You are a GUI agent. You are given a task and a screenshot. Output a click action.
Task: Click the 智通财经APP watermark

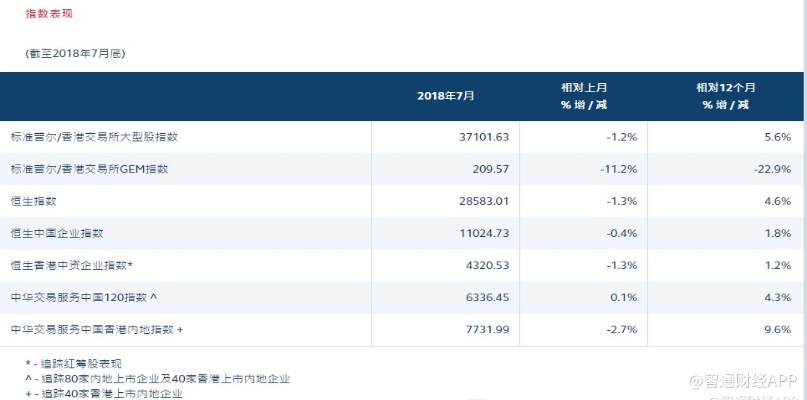(741, 382)
